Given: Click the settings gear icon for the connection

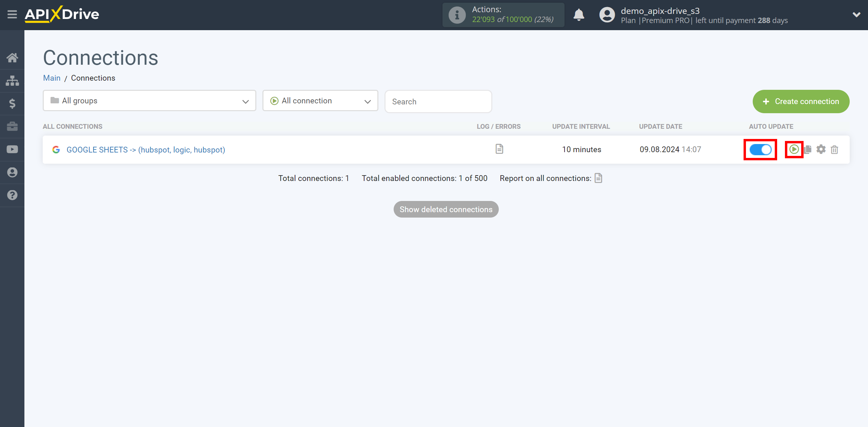Looking at the screenshot, I should pyautogui.click(x=822, y=149).
